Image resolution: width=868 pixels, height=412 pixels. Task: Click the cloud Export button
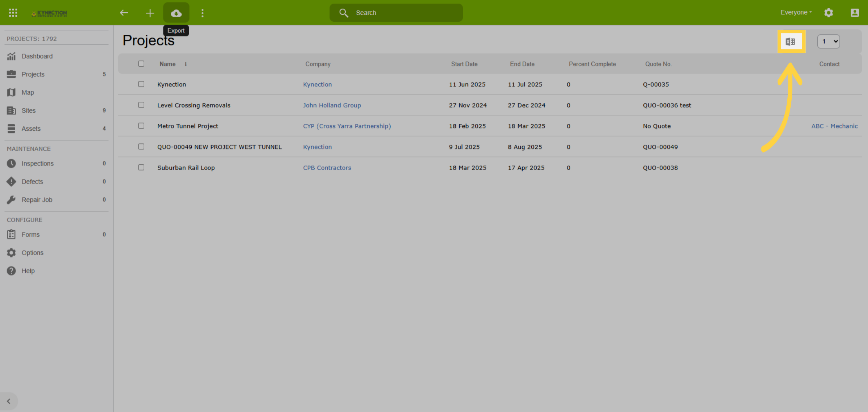coord(176,13)
